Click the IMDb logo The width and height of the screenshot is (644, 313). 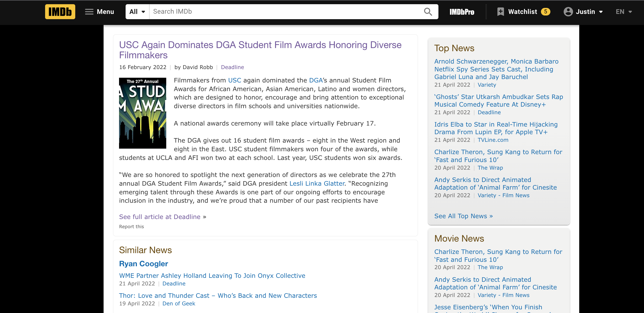60,12
